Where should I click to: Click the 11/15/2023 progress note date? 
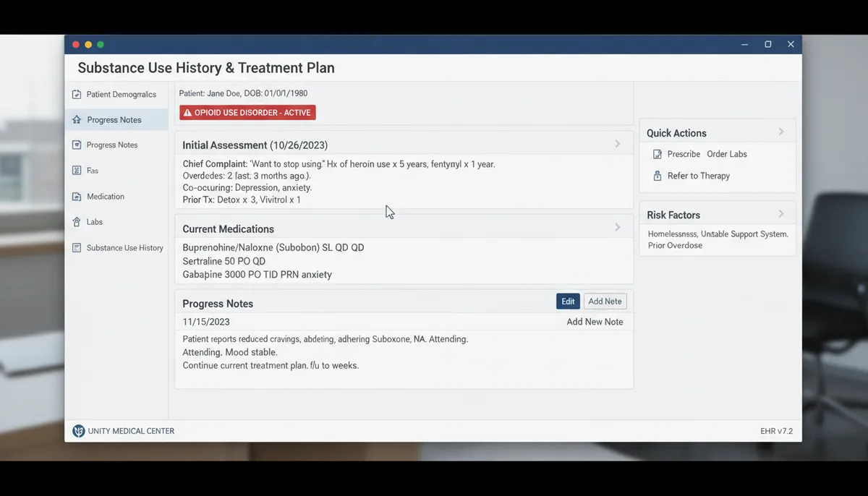pyautogui.click(x=206, y=322)
